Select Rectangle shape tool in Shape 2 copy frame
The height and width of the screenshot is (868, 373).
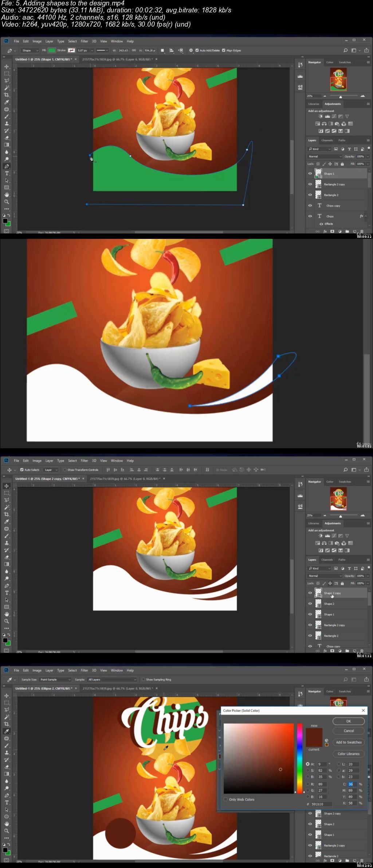tap(7, 607)
